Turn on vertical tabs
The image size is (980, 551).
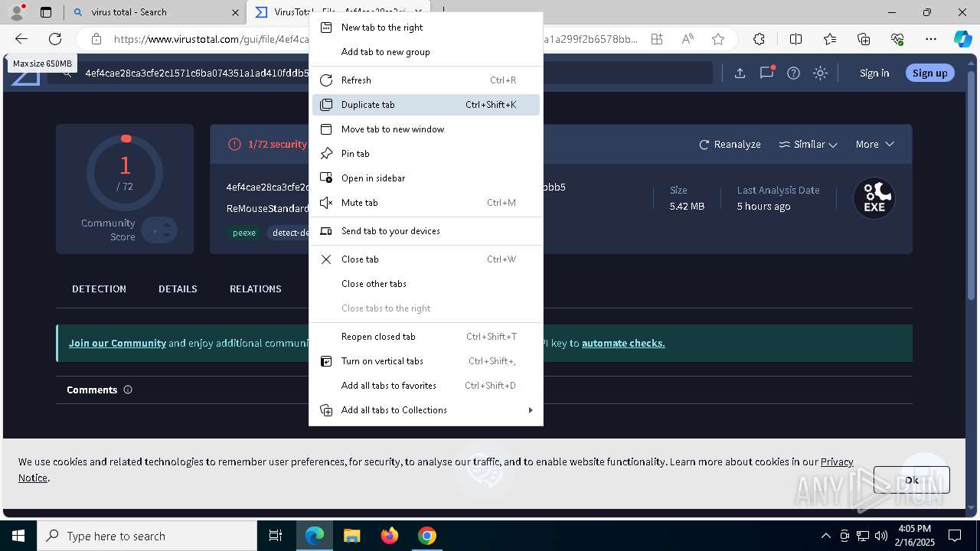426,361
